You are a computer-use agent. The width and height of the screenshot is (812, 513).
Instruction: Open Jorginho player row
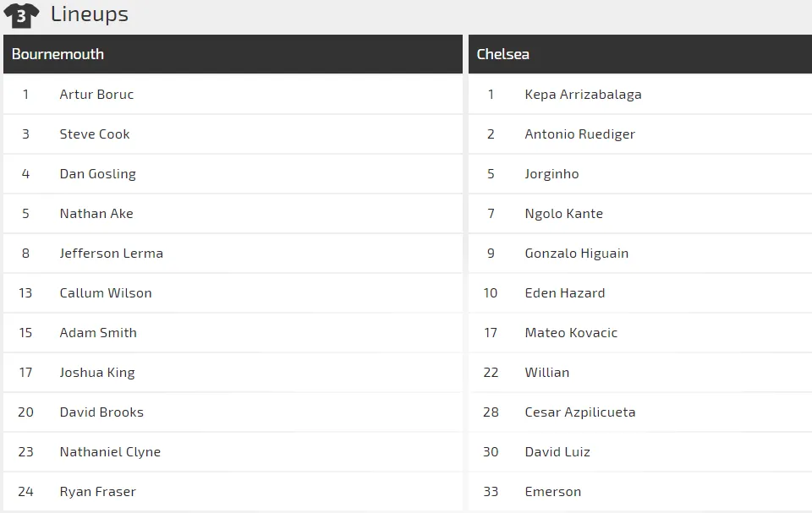coord(640,174)
